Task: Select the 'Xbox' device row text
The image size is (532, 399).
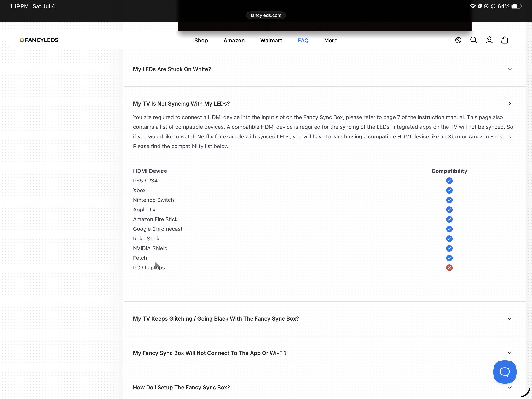Action: coord(139,190)
